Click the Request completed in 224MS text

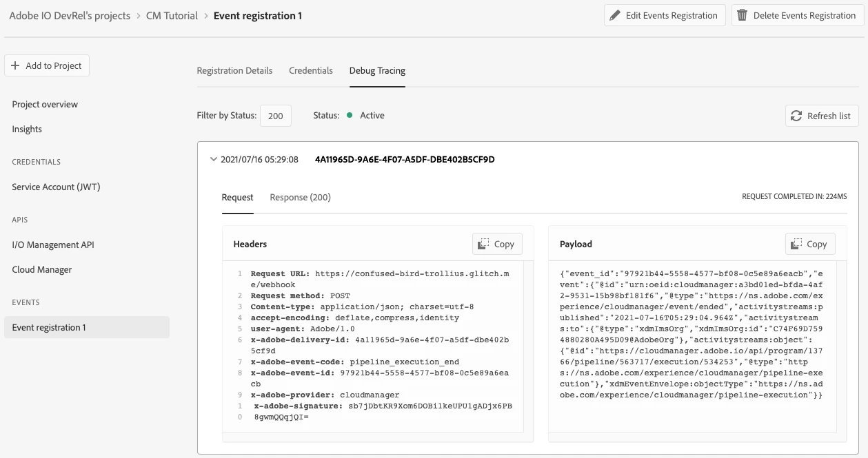[x=794, y=197]
